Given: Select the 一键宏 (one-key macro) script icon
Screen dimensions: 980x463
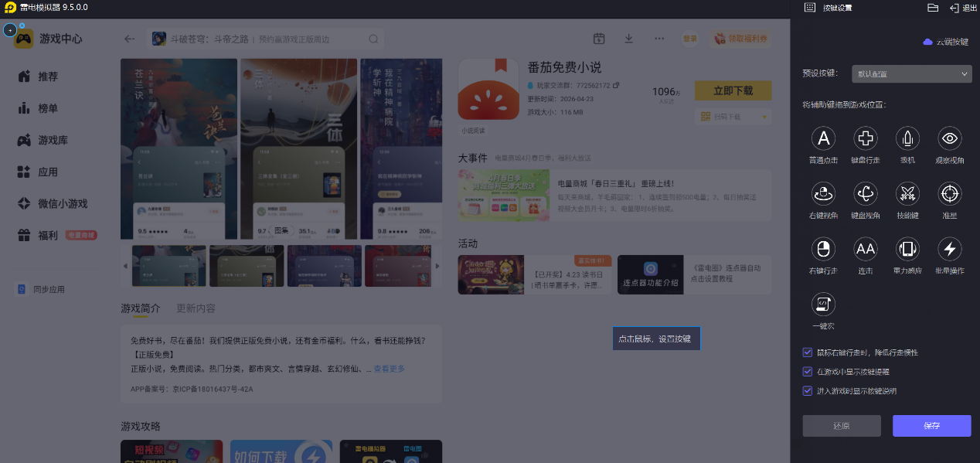Looking at the screenshot, I should pos(823,304).
